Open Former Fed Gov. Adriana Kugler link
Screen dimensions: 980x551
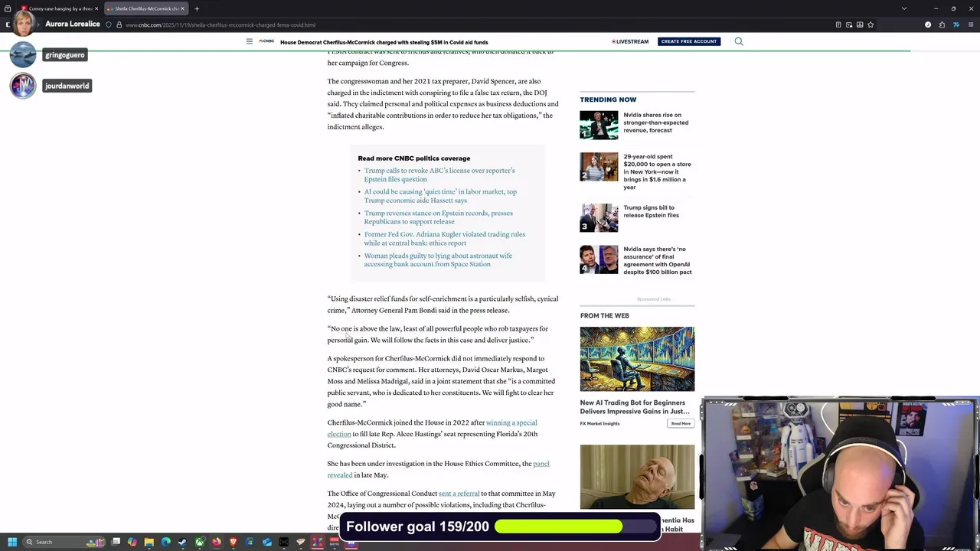point(445,239)
